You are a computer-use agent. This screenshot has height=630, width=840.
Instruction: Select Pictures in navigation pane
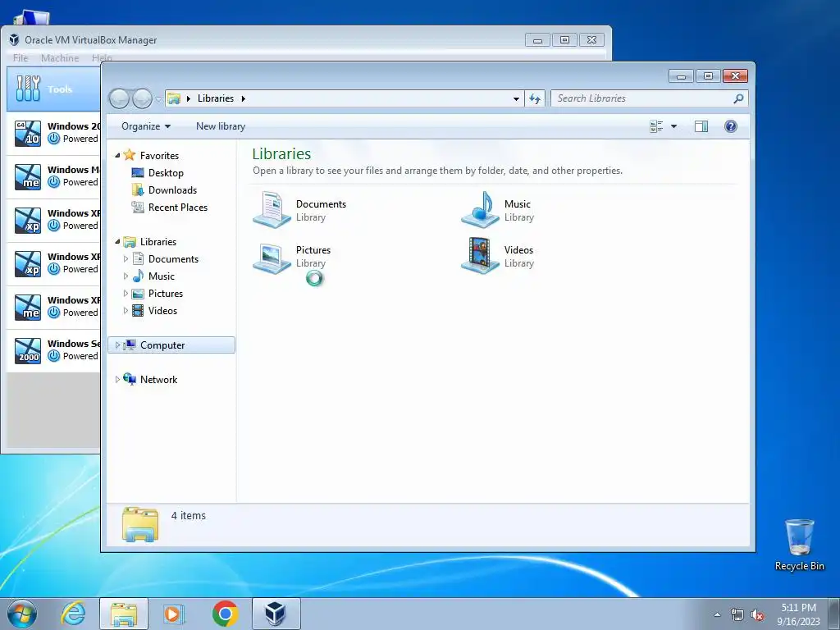click(157, 294)
